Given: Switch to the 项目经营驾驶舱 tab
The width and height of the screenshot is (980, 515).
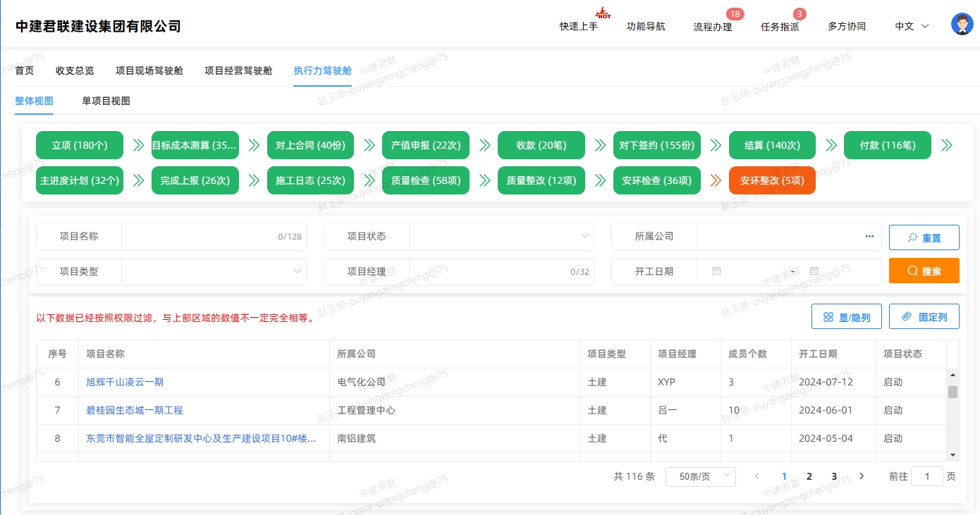Looking at the screenshot, I should click(238, 70).
